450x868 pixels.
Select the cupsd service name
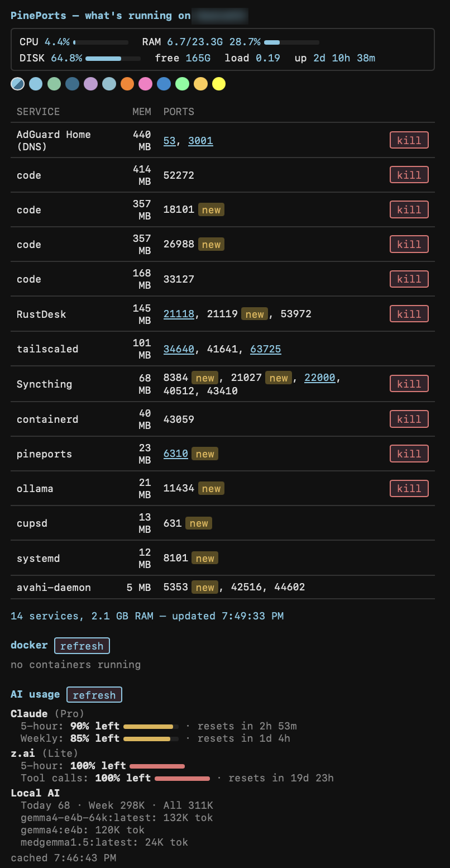pos(32,523)
